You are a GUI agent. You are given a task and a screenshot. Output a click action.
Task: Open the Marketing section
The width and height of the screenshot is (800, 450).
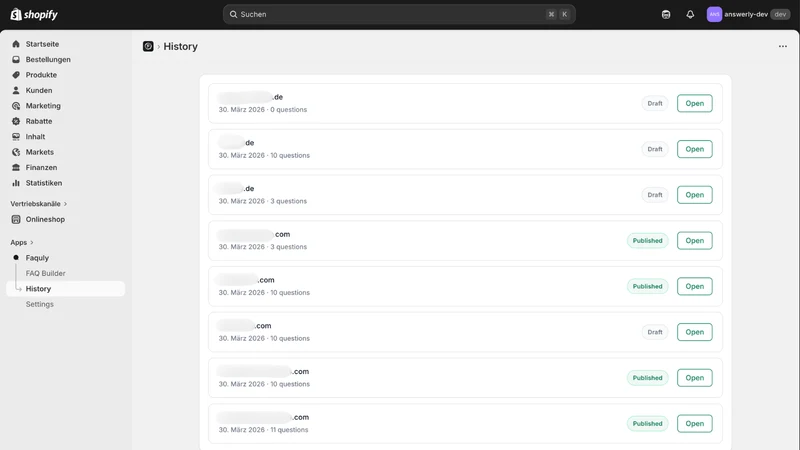coord(43,106)
